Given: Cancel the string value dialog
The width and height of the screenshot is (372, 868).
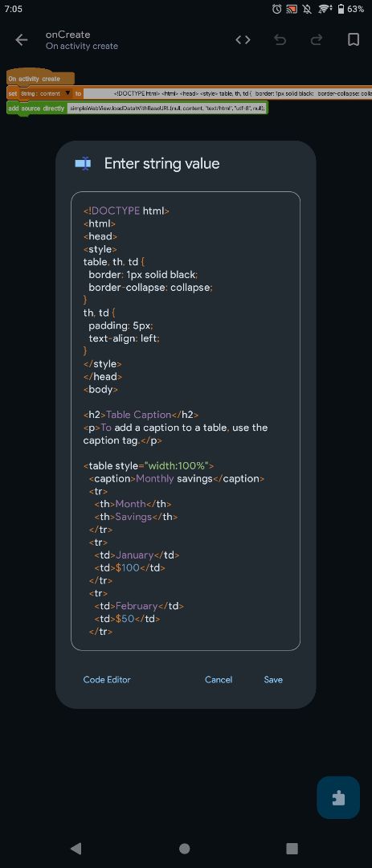Looking at the screenshot, I should [x=219, y=679].
